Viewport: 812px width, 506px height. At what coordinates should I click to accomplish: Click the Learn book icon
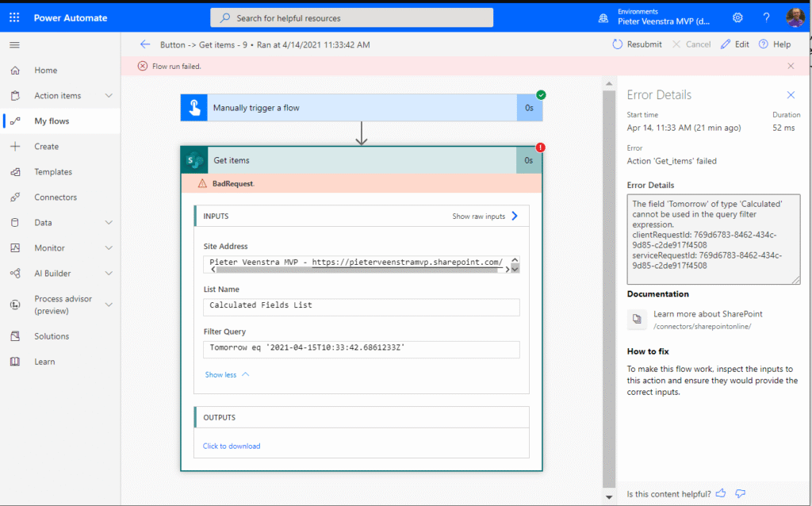[x=16, y=362]
